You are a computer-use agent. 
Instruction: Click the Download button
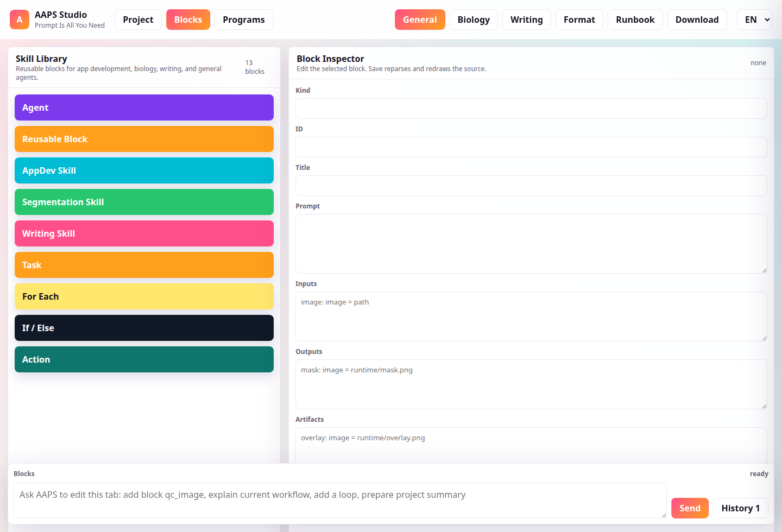[x=697, y=20]
